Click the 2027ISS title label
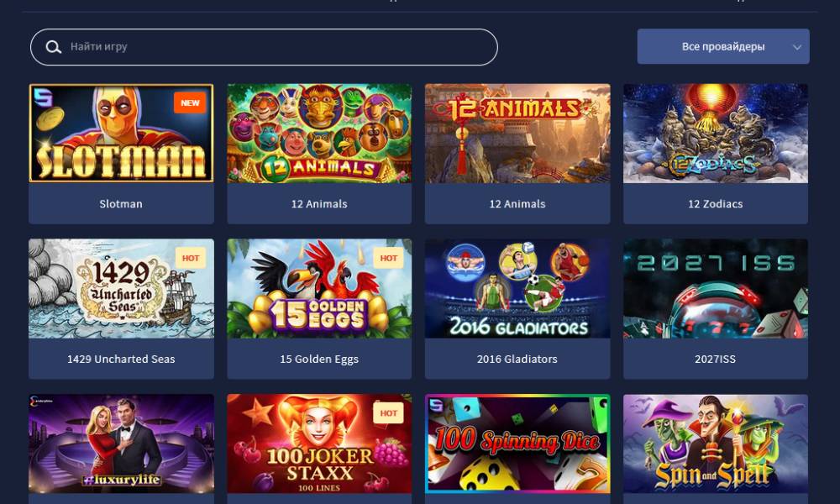The width and height of the screenshot is (840, 504). 715,360
